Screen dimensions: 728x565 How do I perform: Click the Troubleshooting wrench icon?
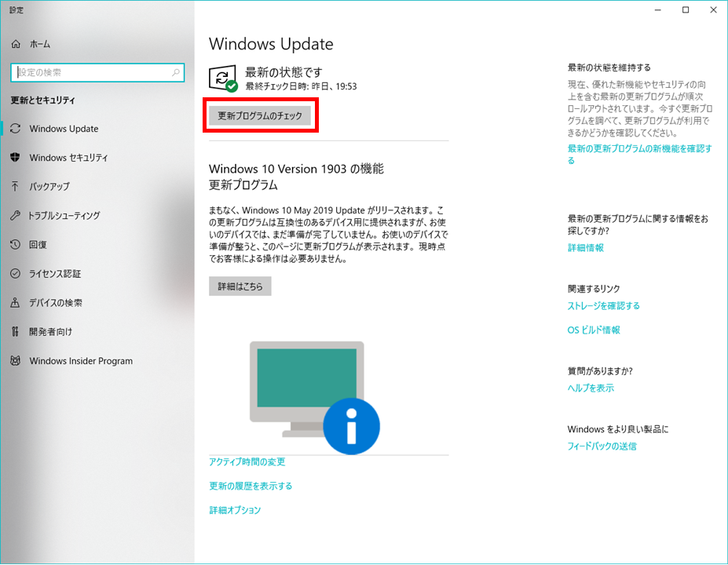(16, 215)
